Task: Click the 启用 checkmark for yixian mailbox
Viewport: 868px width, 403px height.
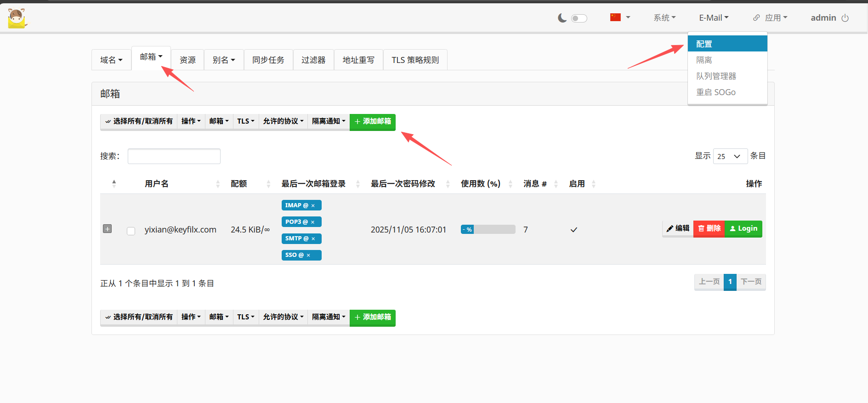Action: [x=573, y=230]
